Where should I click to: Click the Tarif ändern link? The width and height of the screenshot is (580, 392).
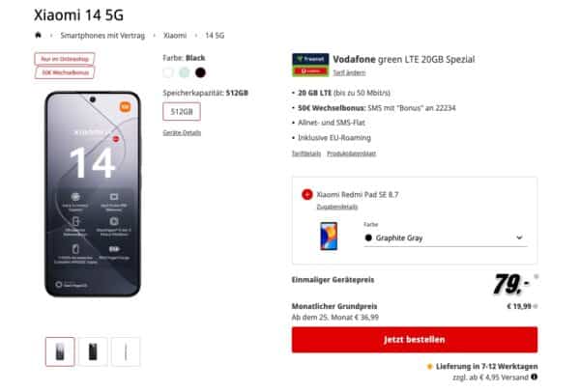(349, 72)
